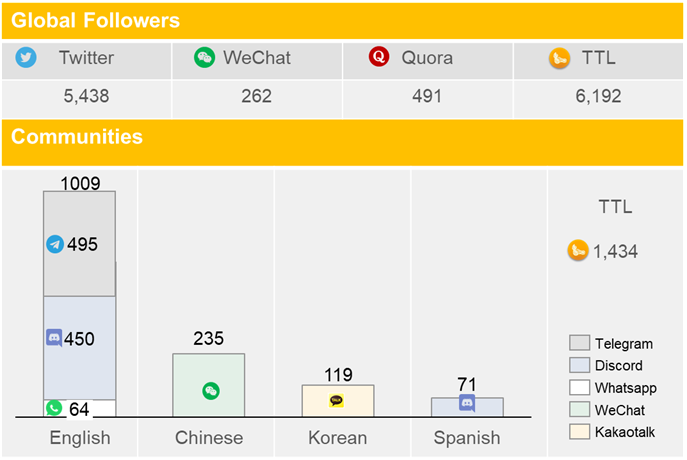The image size is (687, 460).
Task: Click the English axis label
Action: click(80, 438)
